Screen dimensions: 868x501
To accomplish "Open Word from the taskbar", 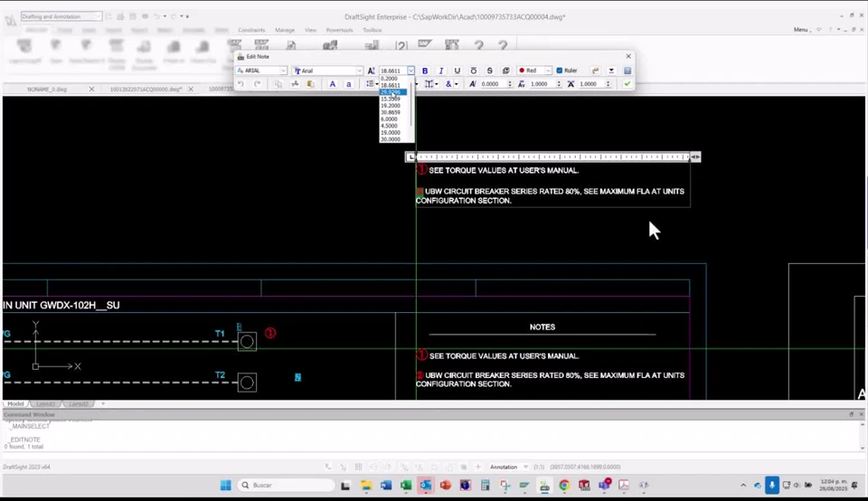I will coord(386,486).
